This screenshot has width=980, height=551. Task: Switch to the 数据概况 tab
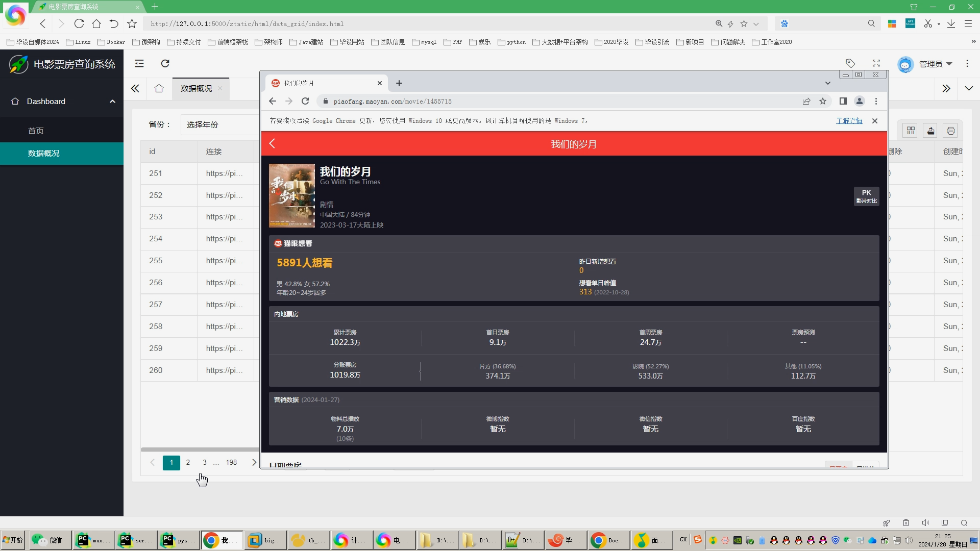point(197,89)
